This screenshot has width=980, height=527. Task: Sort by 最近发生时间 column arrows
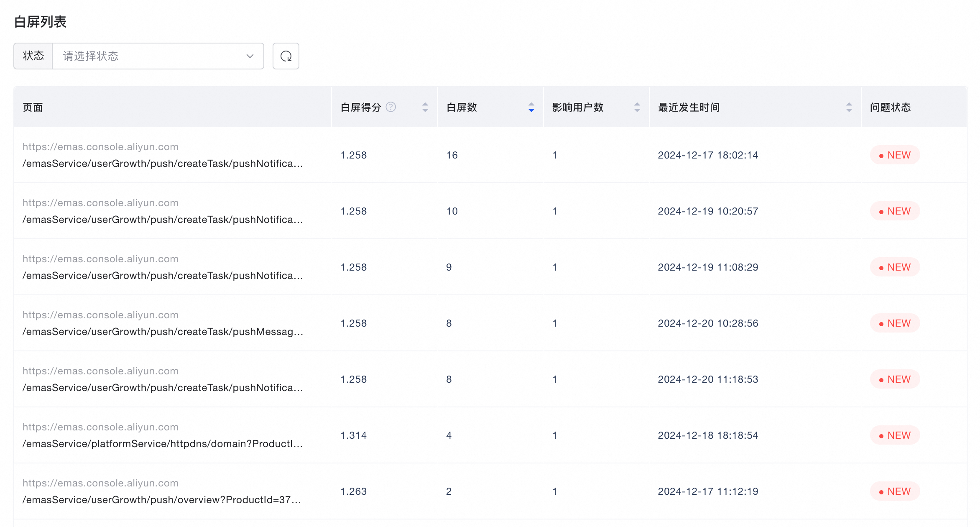(x=849, y=107)
